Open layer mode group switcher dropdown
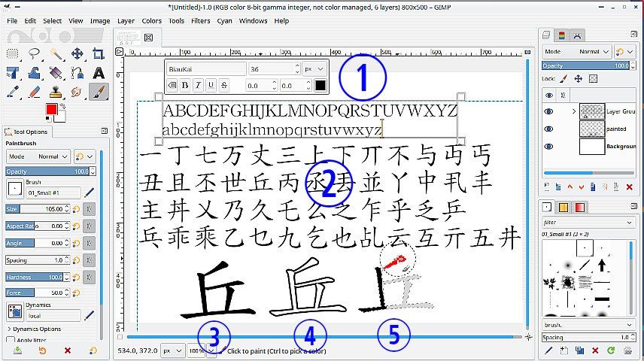Viewport: 644px width, 361px height. tap(624, 52)
